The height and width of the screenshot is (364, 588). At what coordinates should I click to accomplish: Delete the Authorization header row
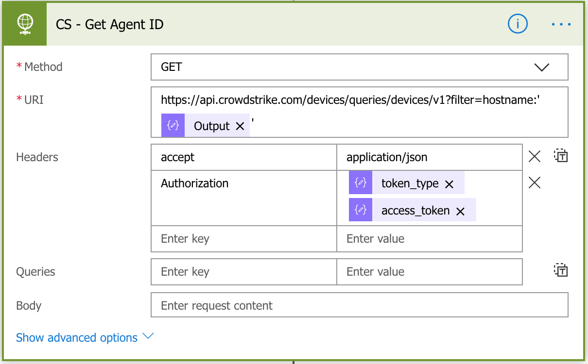(x=535, y=183)
